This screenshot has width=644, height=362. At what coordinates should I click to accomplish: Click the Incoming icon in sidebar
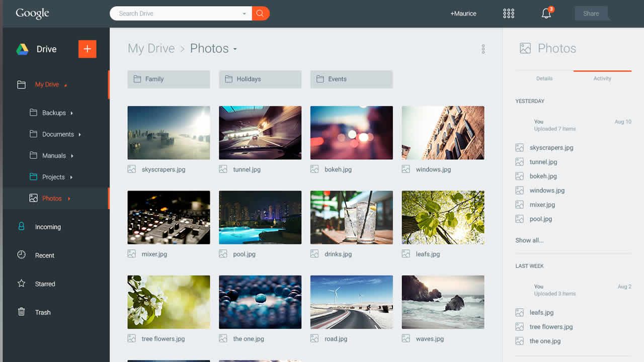(x=21, y=227)
